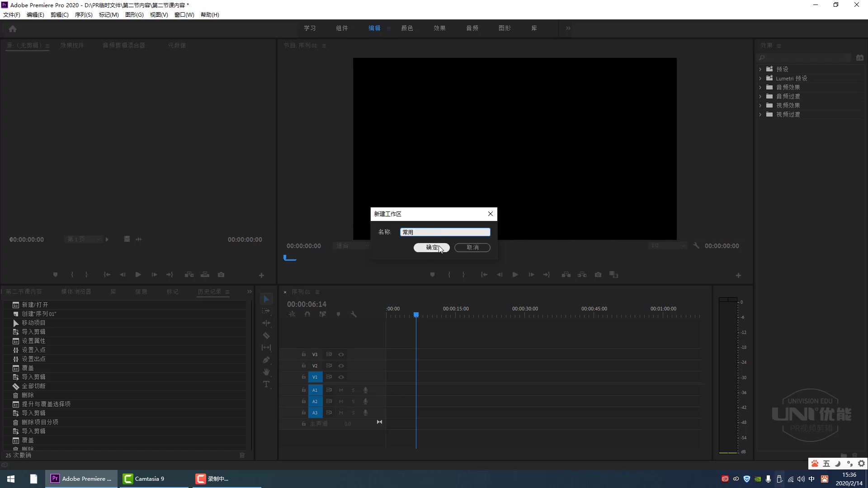This screenshot has width=868, height=488.
Task: Select the Track Select Forward tool
Action: [x=266, y=311]
